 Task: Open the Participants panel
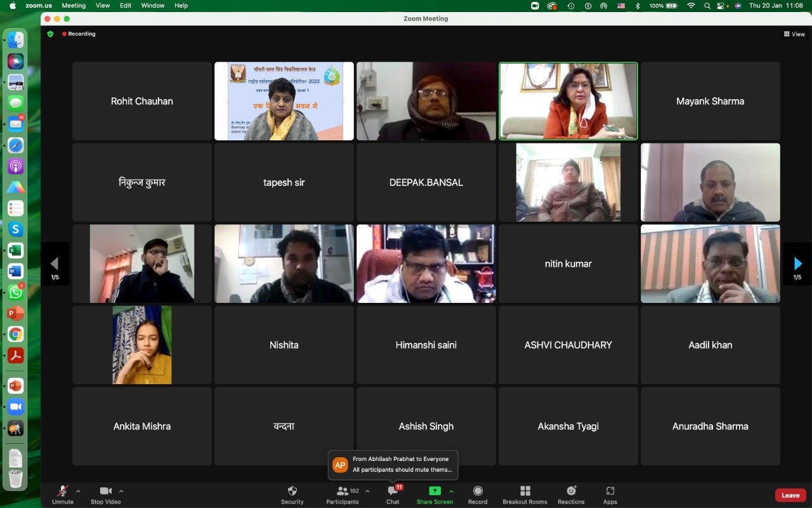point(343,491)
